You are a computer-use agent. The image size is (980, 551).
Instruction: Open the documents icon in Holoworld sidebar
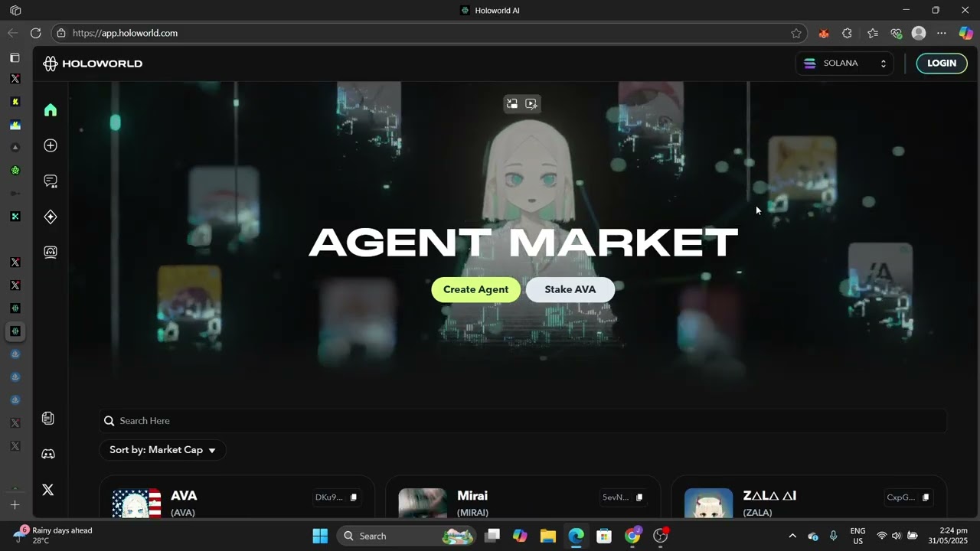click(48, 418)
